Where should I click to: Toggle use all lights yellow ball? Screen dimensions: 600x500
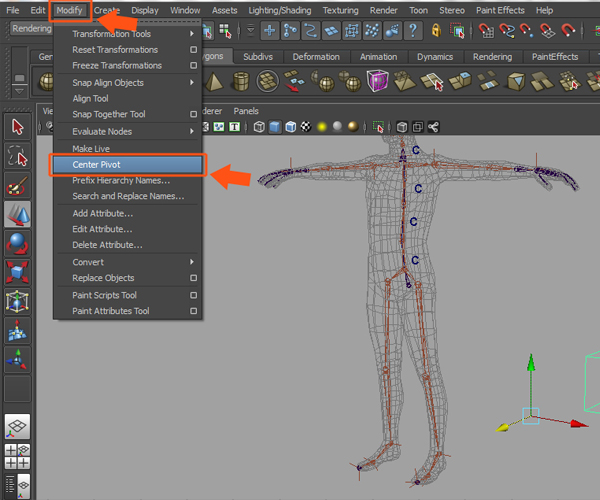point(322,127)
